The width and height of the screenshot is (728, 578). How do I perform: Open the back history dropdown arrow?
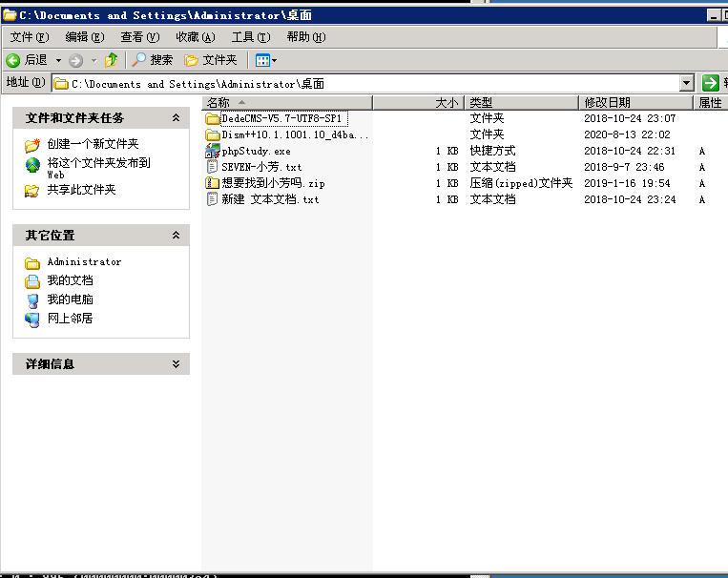point(58,60)
